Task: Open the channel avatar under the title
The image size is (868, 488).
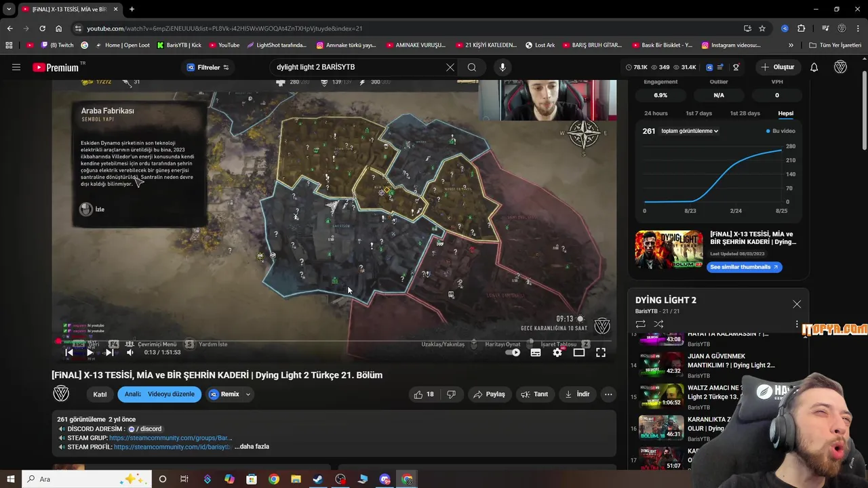Action: tap(61, 394)
